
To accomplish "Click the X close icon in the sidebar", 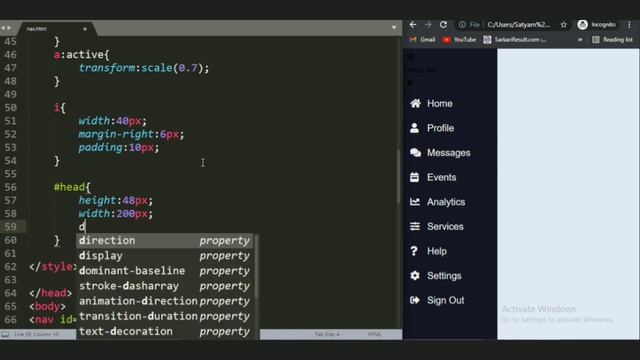I will coord(410,83).
